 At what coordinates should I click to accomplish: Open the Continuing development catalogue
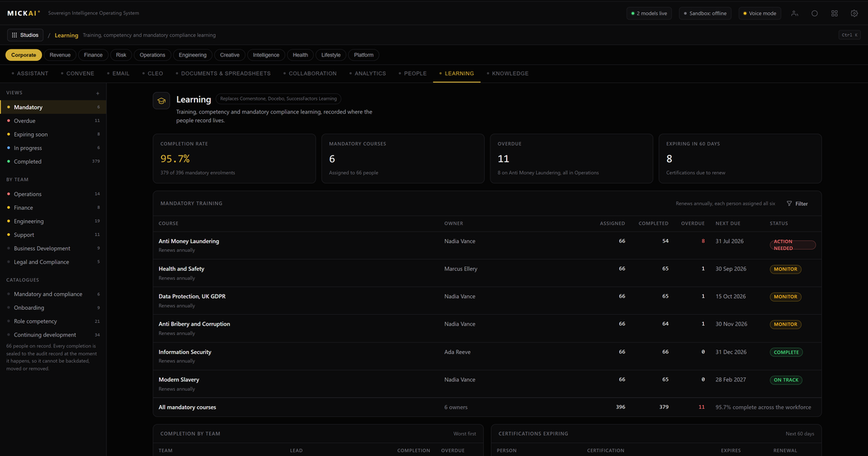[53, 335]
